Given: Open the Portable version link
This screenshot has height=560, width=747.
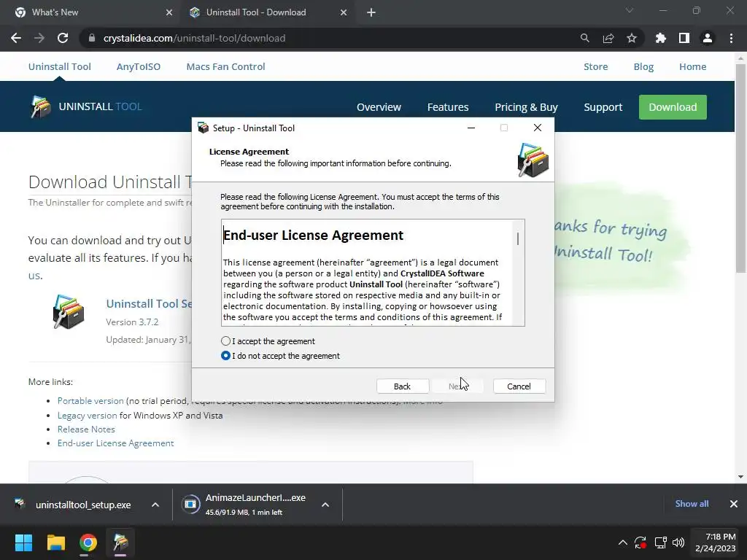Looking at the screenshot, I should click(x=90, y=401).
